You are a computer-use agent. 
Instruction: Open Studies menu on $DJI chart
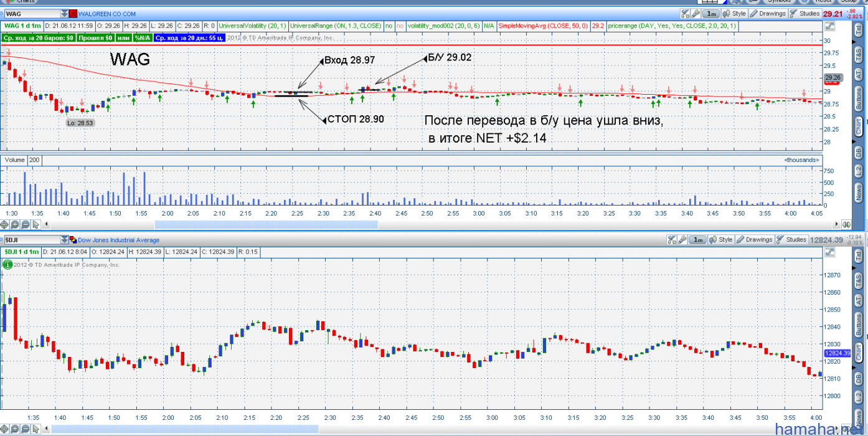pos(791,240)
